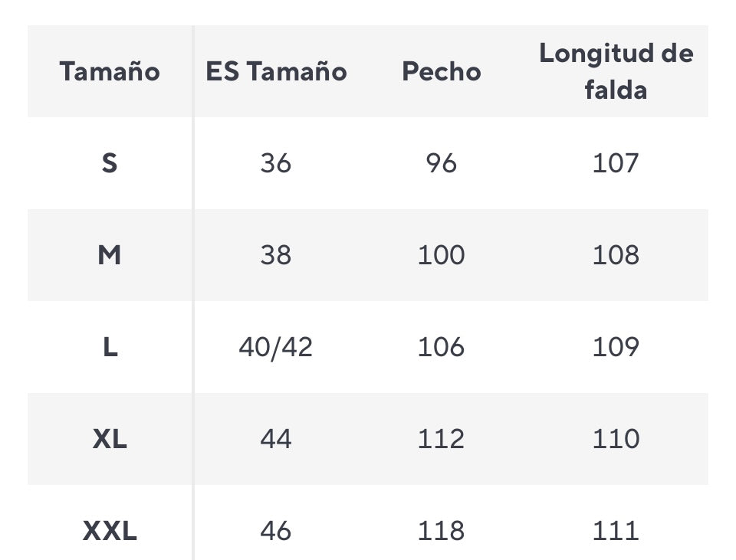Select chest measurement 100
This screenshot has height=560, width=736.
[442, 254]
